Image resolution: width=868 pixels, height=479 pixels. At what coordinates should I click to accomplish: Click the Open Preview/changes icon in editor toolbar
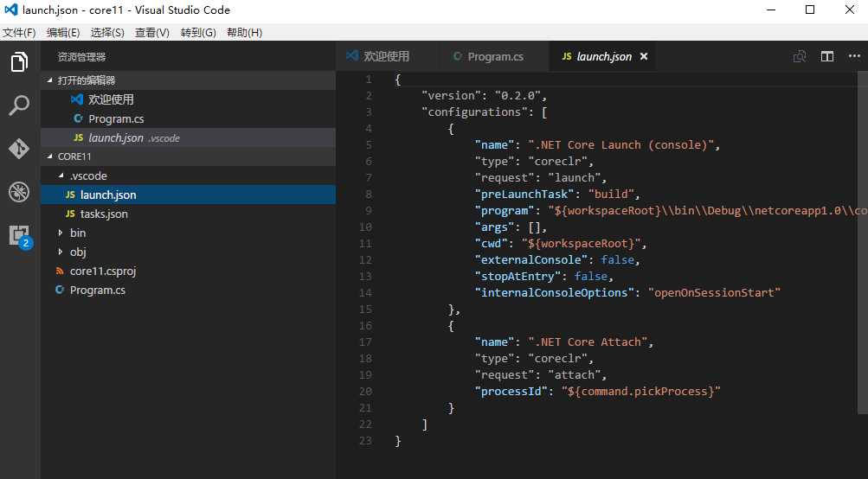(x=800, y=56)
